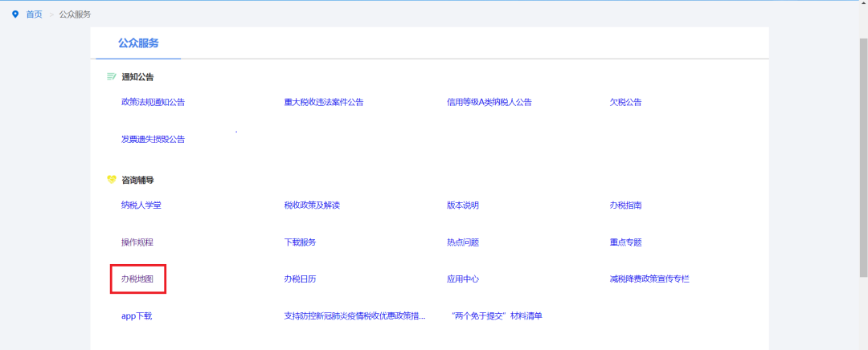Click the 公众服务 breadcrumb text
The height and width of the screenshot is (350, 868).
point(76,14)
